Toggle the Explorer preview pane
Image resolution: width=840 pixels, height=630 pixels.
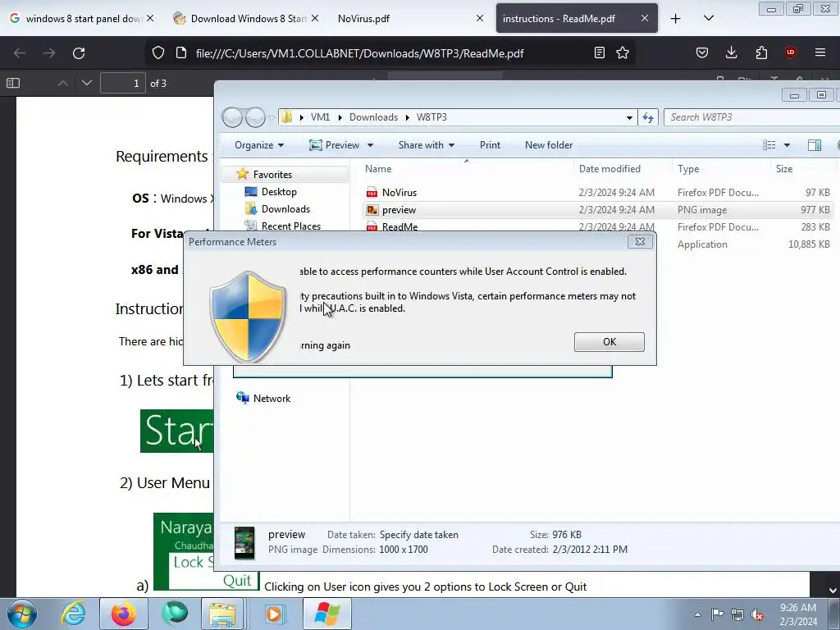click(x=815, y=145)
